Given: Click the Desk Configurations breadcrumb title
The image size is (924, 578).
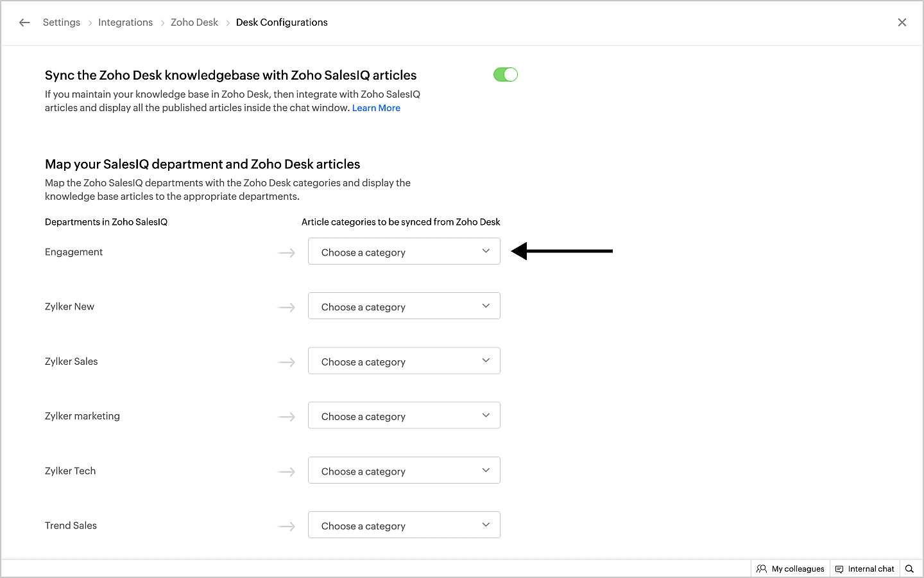Looking at the screenshot, I should coord(282,22).
